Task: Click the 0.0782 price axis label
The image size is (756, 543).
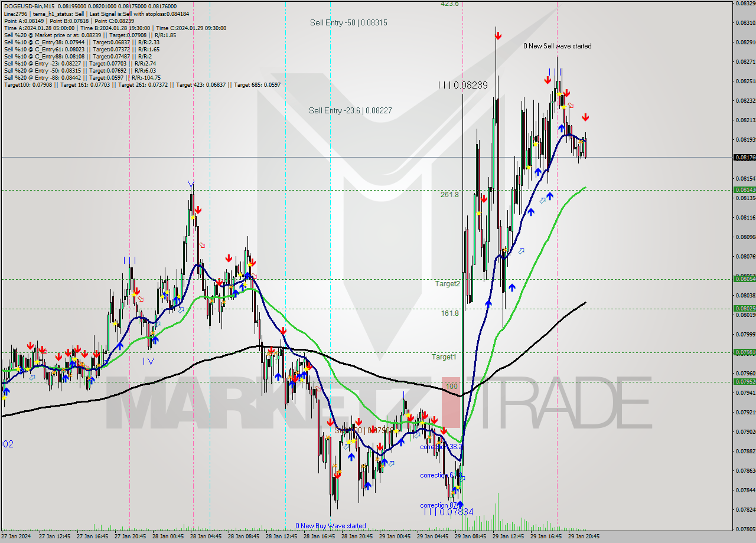Action: (745, 509)
